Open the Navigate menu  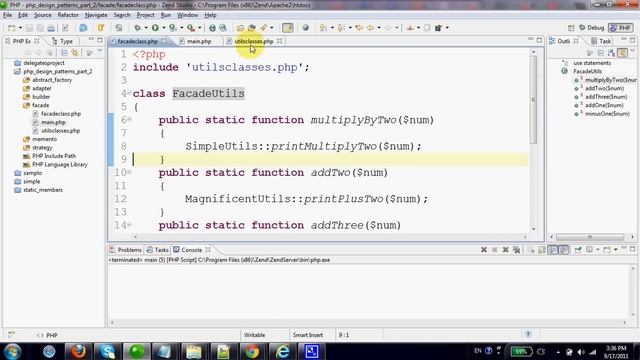point(96,15)
